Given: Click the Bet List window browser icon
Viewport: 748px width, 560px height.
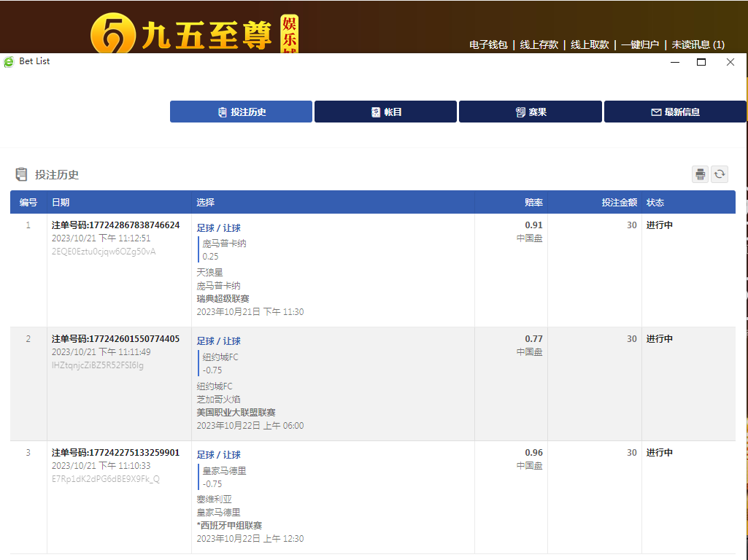Looking at the screenshot, I should pyautogui.click(x=9, y=62).
